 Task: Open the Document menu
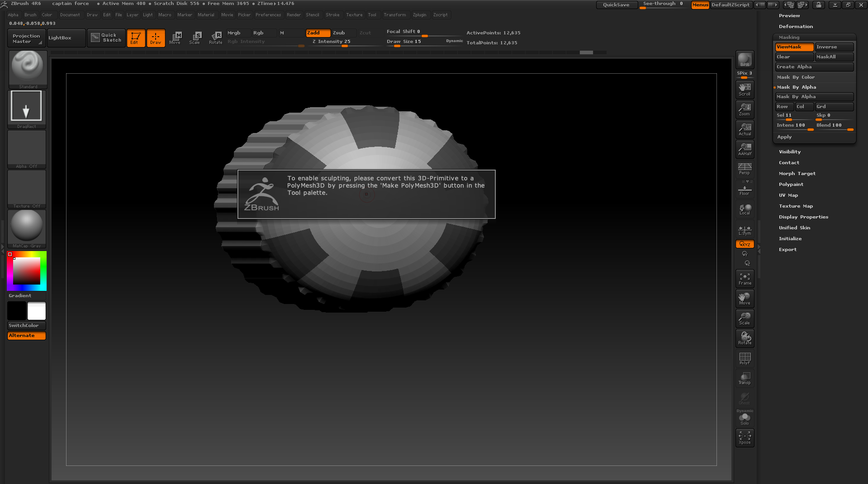pos(70,15)
